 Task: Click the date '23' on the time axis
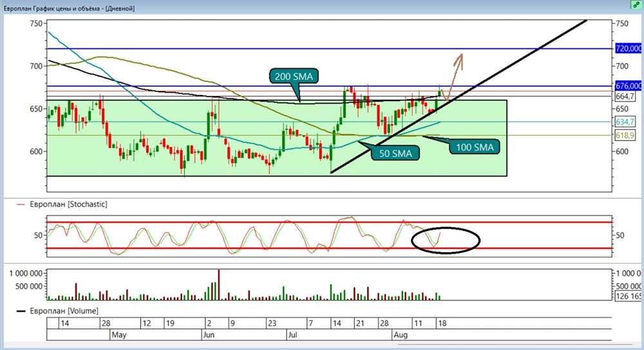click(x=272, y=324)
